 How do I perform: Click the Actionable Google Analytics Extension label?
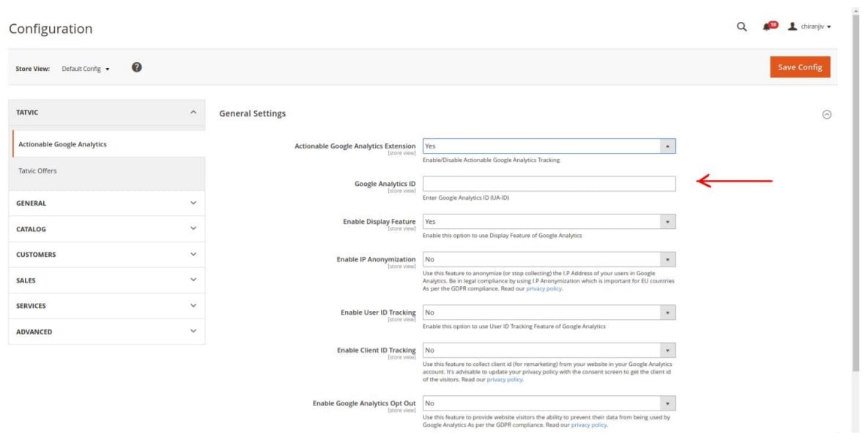click(x=355, y=146)
